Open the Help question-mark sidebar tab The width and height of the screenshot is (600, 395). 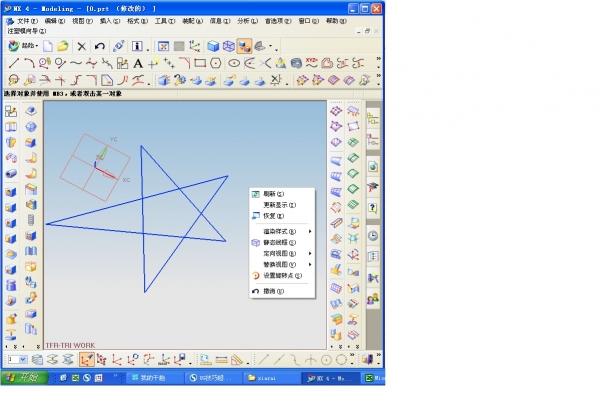tap(373, 208)
